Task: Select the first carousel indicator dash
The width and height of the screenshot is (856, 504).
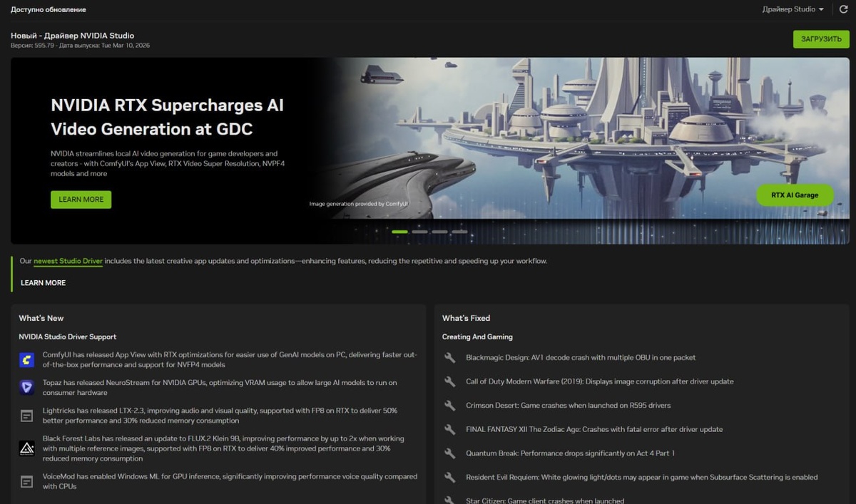Action: 399,232
